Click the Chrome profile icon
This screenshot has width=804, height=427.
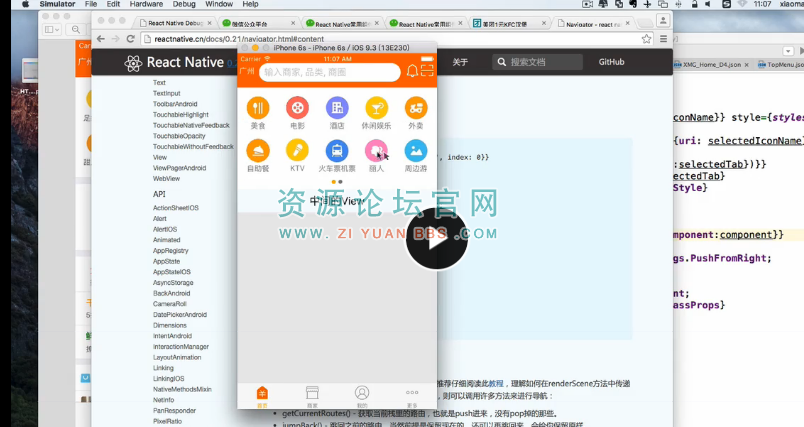(663, 21)
